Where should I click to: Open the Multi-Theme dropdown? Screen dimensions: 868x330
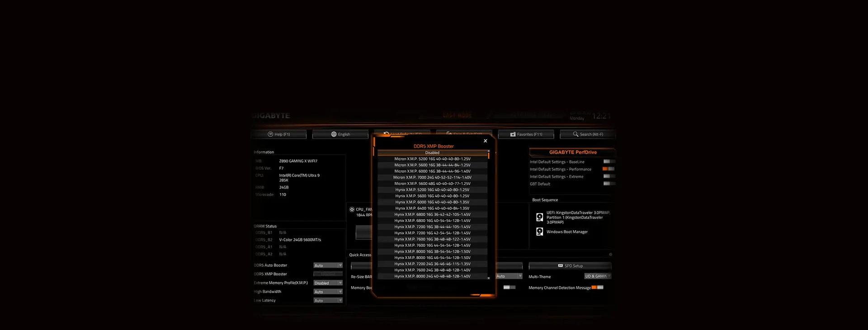click(598, 276)
